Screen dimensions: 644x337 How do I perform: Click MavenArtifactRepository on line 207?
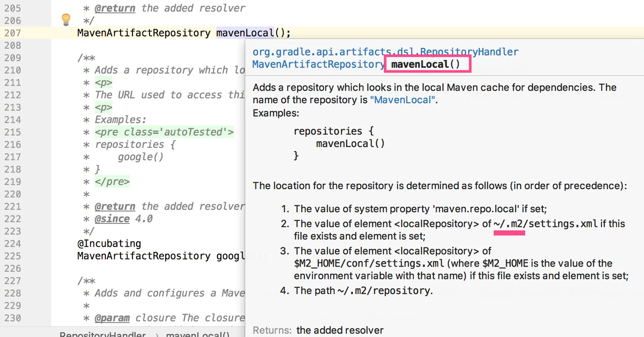144,33
